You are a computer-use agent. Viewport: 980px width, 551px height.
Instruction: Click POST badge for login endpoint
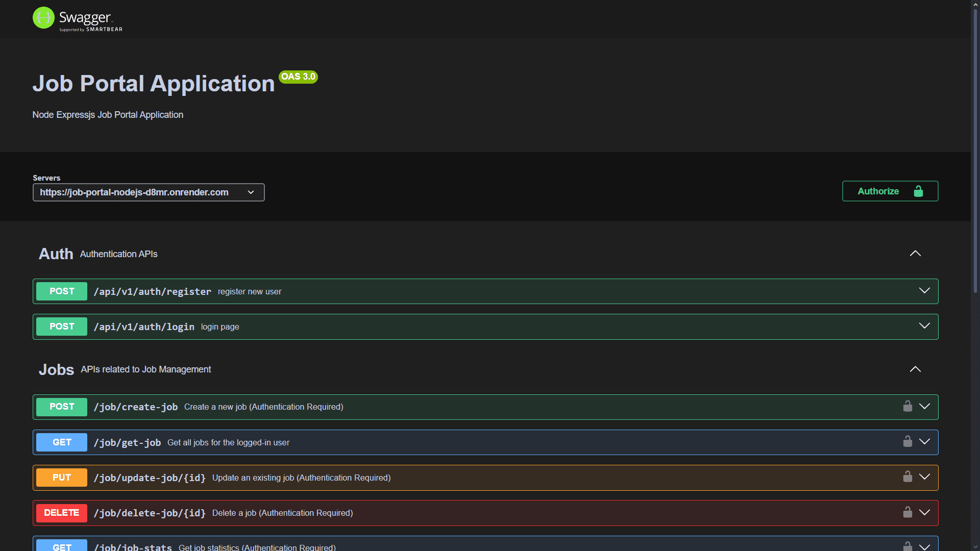pyautogui.click(x=62, y=327)
